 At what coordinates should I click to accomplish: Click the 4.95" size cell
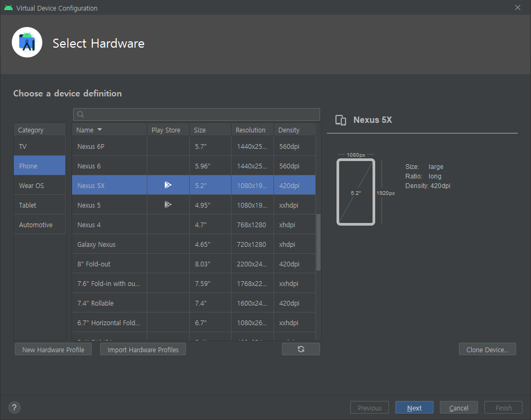click(210, 205)
